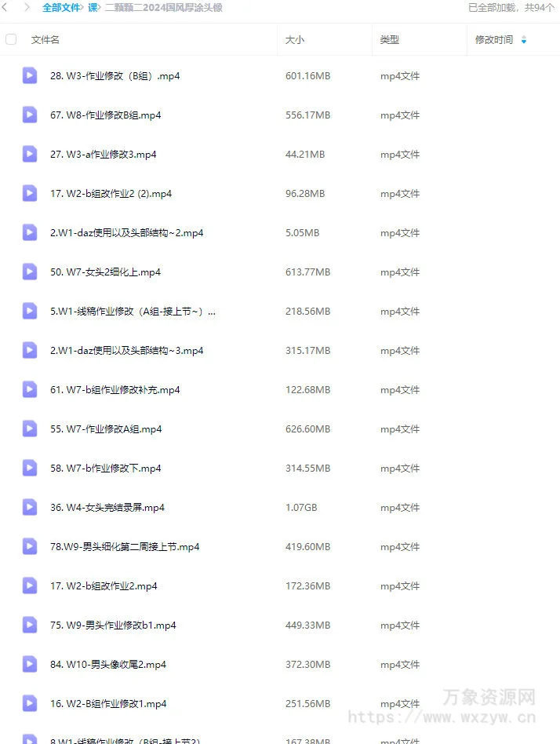Open 全部文件 in the breadcrumb
Image resolution: width=560 pixels, height=744 pixels.
tap(61, 8)
